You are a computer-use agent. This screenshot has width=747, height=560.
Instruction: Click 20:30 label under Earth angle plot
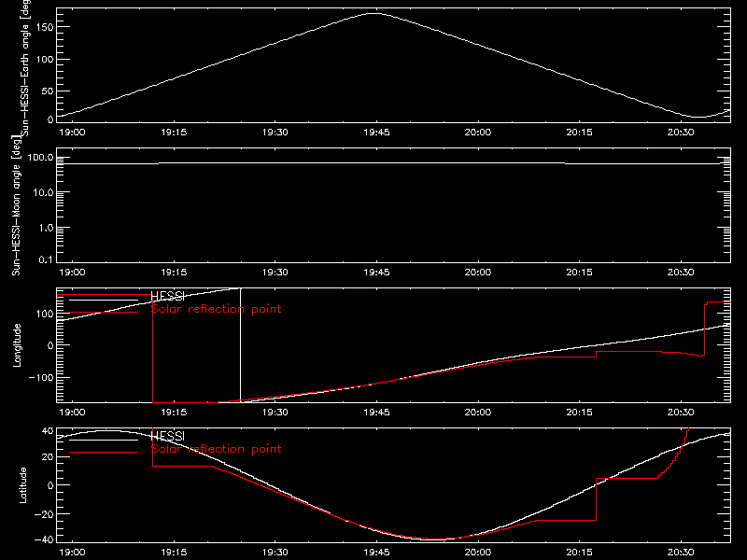tap(681, 132)
